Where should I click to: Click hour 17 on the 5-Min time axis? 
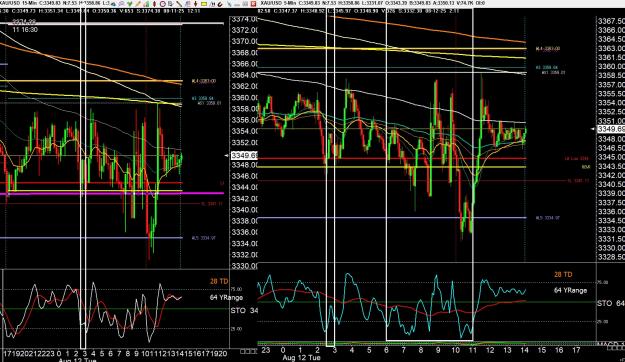[576, 350]
